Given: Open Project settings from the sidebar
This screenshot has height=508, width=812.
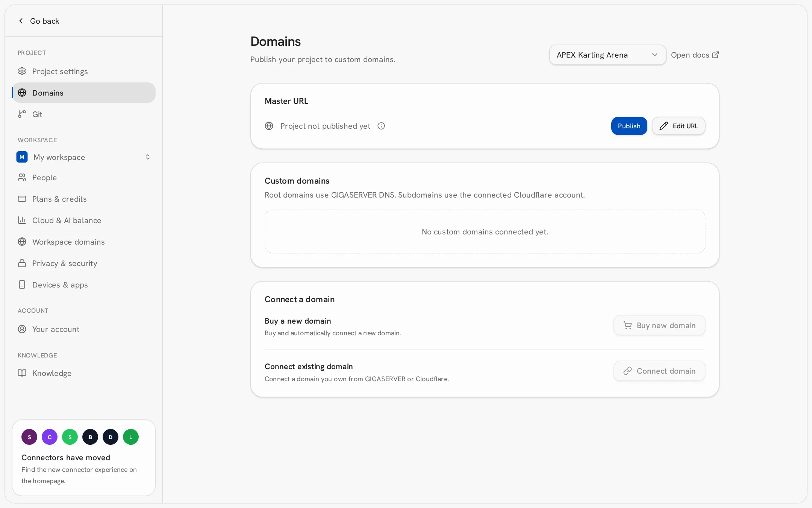Looking at the screenshot, I should 84,71.
